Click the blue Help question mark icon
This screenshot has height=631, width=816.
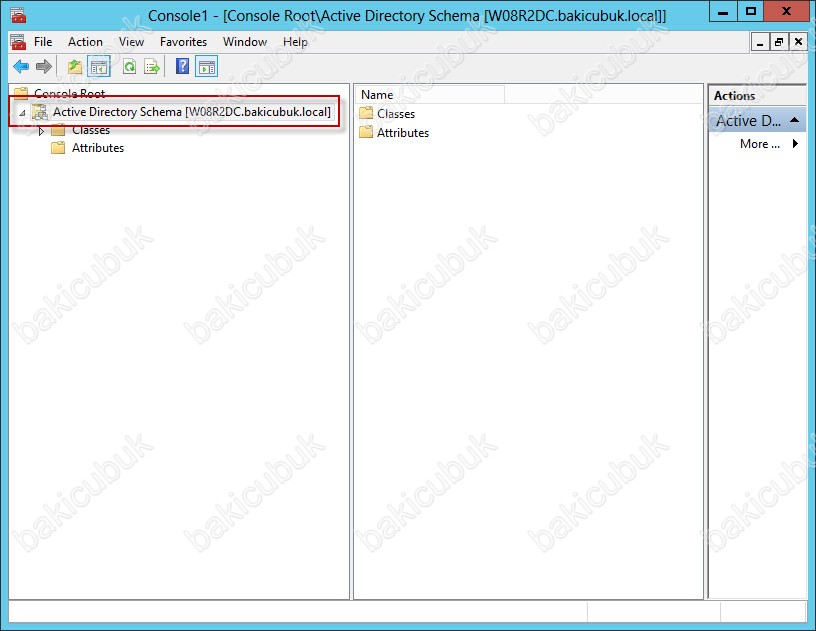[x=182, y=67]
